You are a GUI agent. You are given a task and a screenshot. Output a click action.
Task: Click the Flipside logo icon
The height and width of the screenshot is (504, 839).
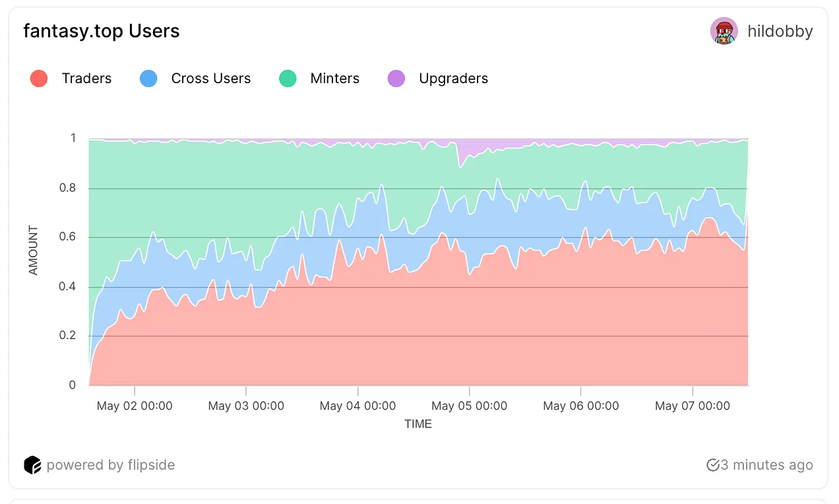tap(32, 465)
